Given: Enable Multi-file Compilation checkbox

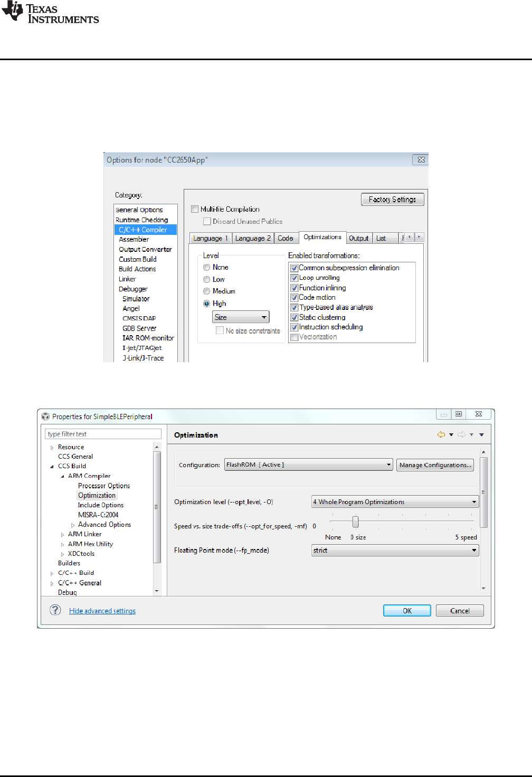Looking at the screenshot, I should tap(195, 209).
